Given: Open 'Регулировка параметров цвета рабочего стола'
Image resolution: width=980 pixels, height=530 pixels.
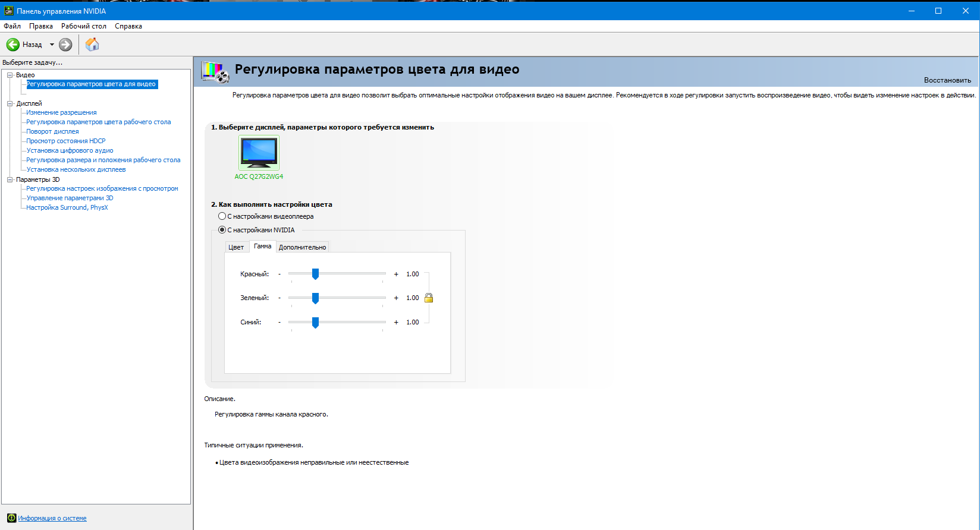Looking at the screenshot, I should click(x=99, y=122).
